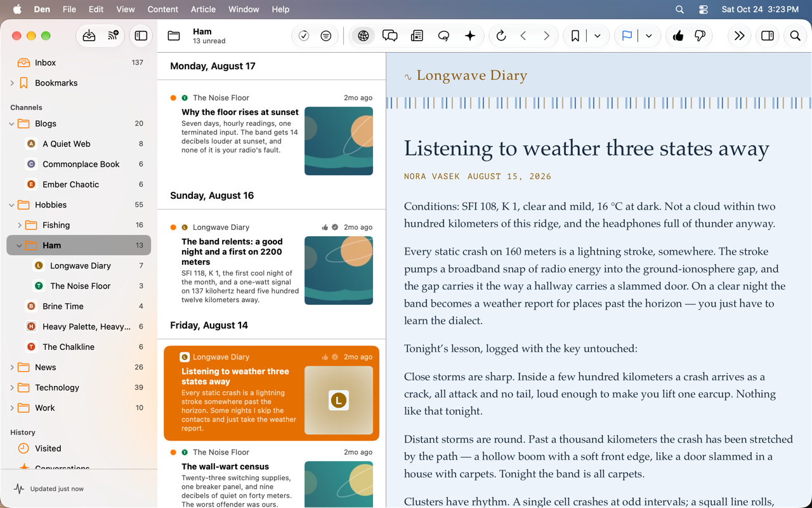Switch to reader newspaper view
Screen dimensions: 812x508
(417, 36)
